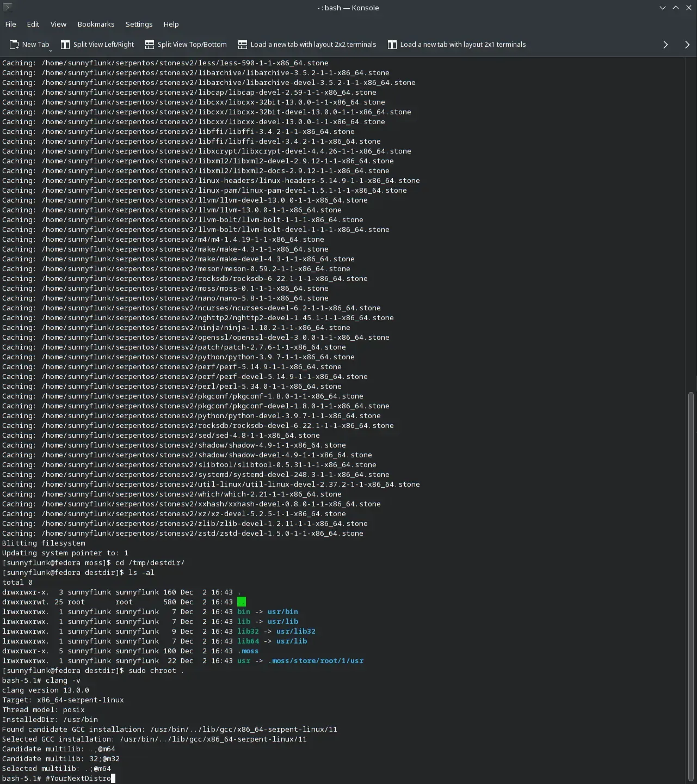Click the "#YourNextDistro" text at prompt
The width and height of the screenshot is (697, 784).
78,779
